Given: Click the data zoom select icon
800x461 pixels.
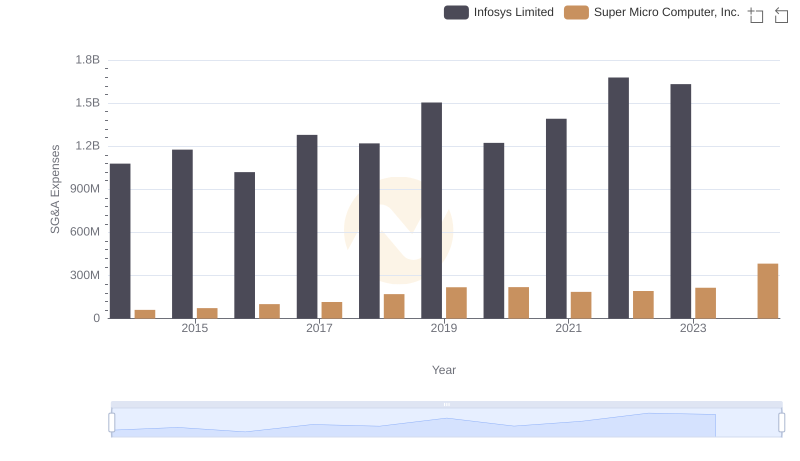Looking at the screenshot, I should [756, 15].
